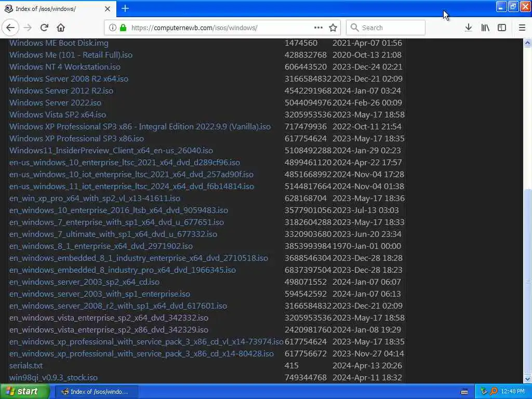Screen dimensions: 532x399
Task: Open en_windows_7_enterprise_with_sp1 iso link
Action: click(x=116, y=222)
